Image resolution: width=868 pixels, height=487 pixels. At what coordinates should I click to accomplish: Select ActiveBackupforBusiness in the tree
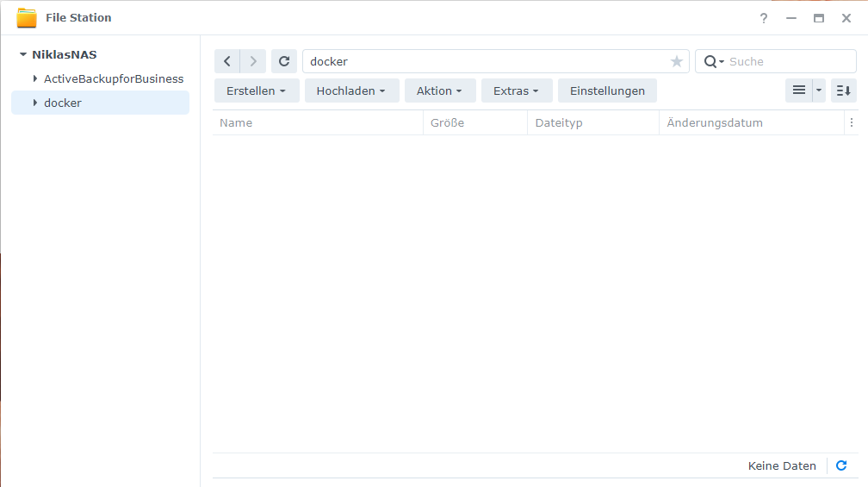(x=114, y=78)
